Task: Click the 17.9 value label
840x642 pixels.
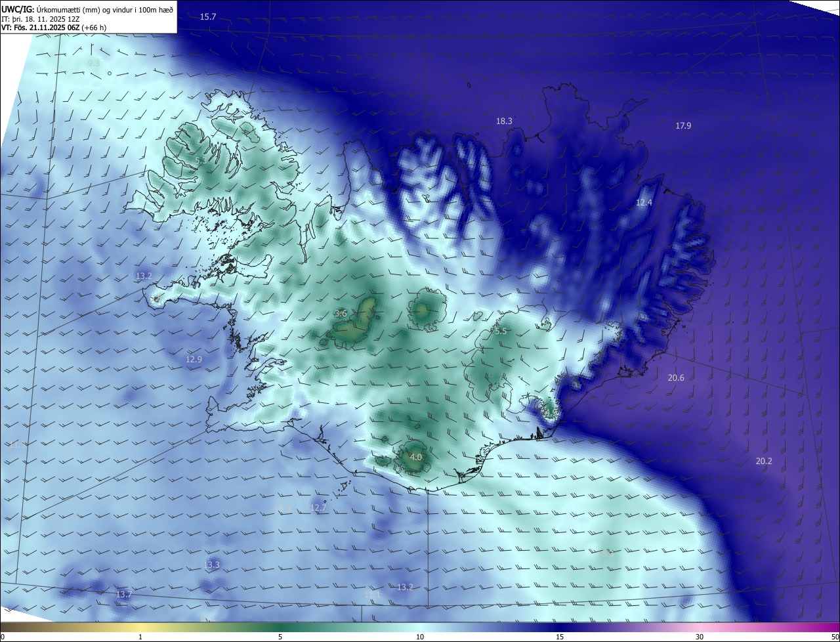Action: tap(683, 125)
